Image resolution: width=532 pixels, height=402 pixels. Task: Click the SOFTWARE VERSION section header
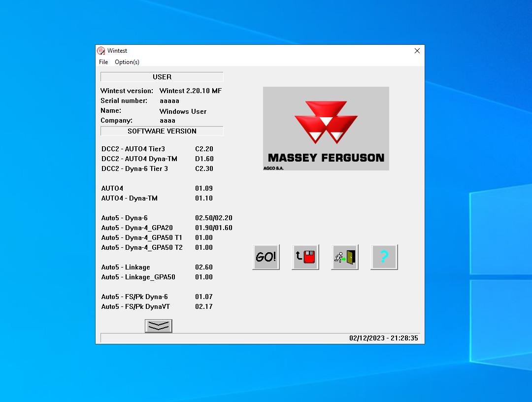click(162, 131)
